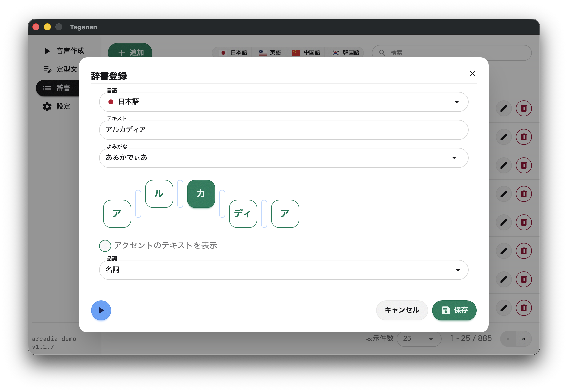Open 設定 via the gear icon

pos(47,107)
